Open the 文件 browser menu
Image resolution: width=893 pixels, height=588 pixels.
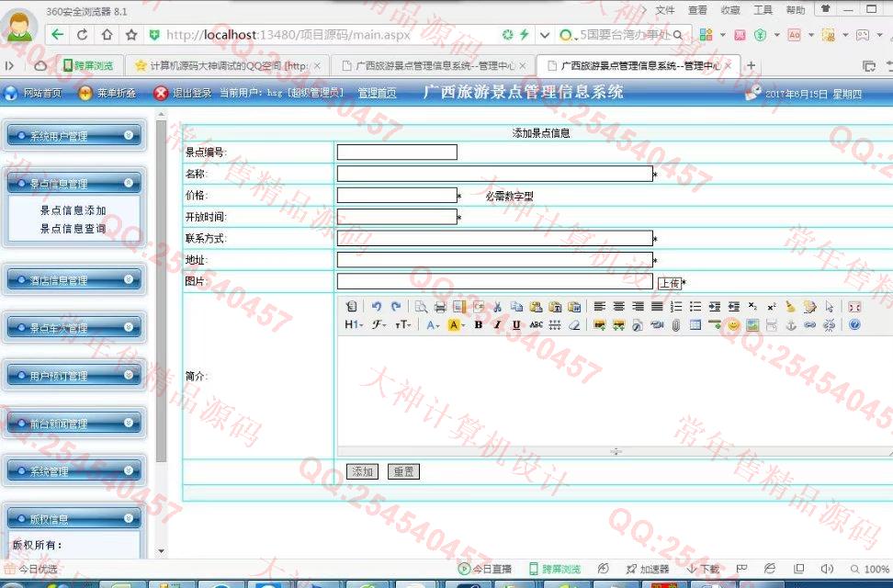[x=664, y=10]
